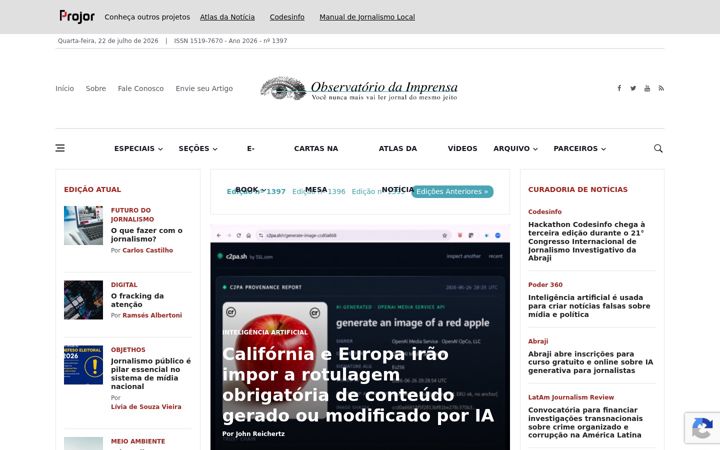Open the MEIO AMBIENTE category label

138,441
